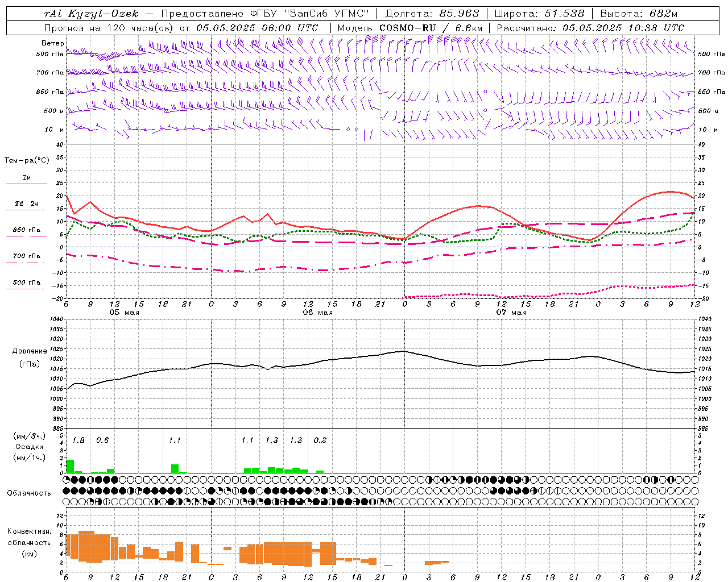This screenshot has width=728, height=582.
Task: Click the (мм/1ч.) precipitation unit label
Action: coord(29,457)
